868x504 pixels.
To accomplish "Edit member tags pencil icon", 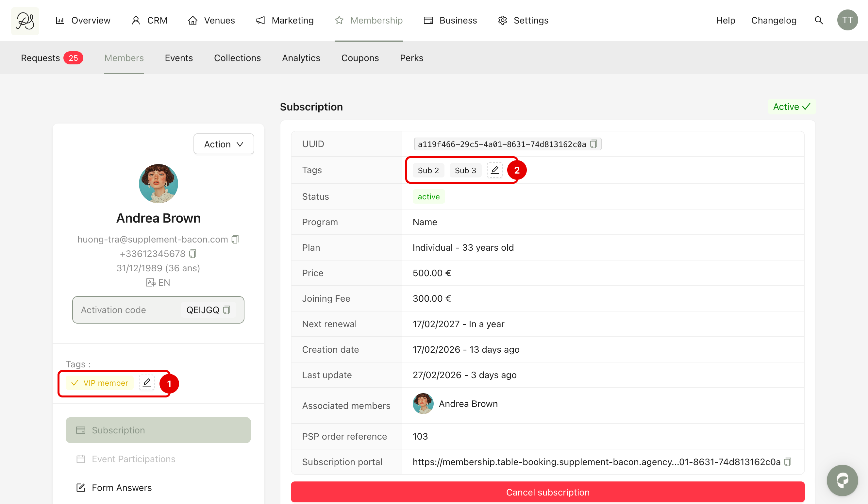I will (147, 383).
